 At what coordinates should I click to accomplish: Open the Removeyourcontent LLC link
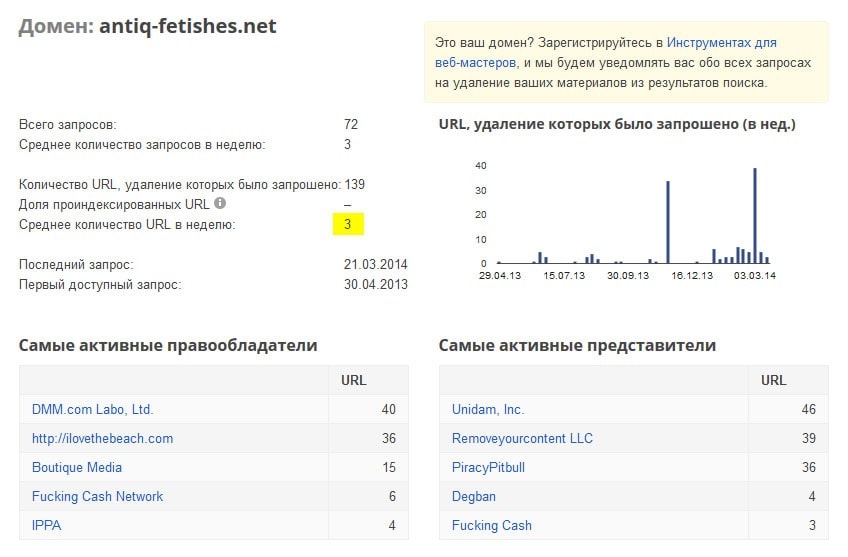coord(522,439)
